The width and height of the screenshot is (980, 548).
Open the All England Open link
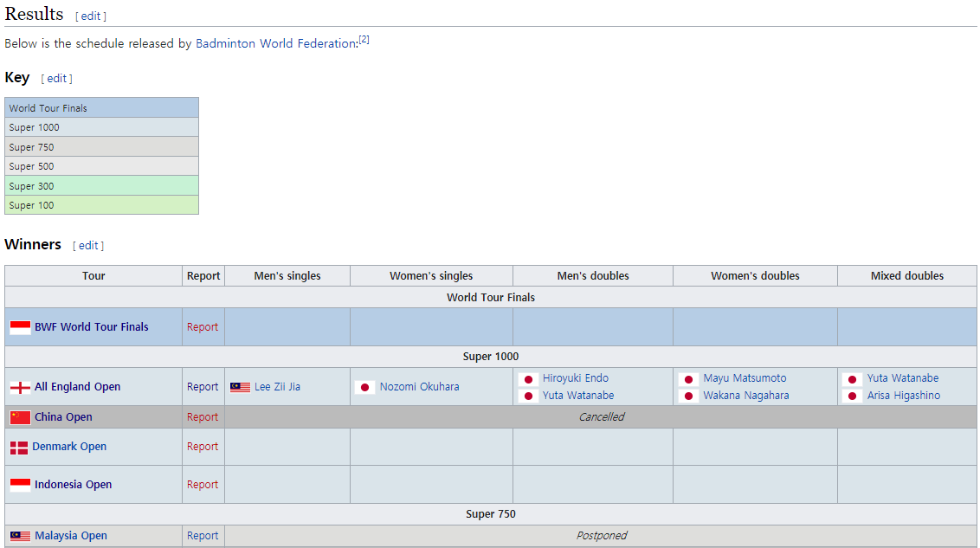78,387
